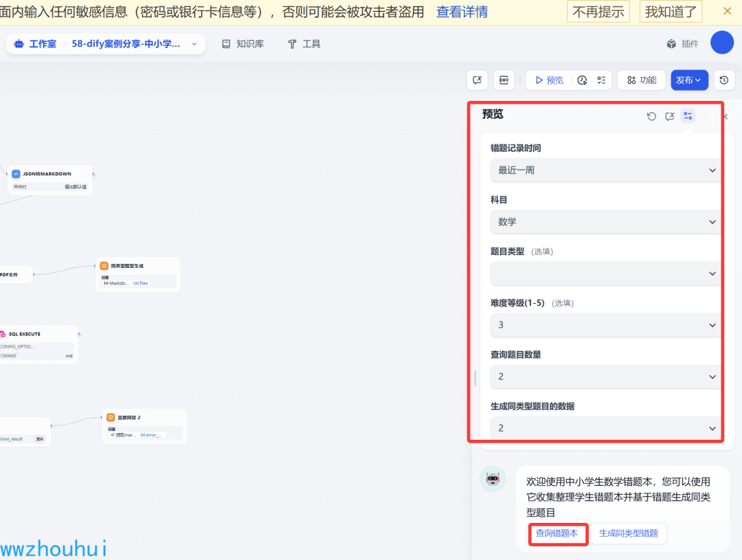Click the 生成同类型错题 suggestion button
This screenshot has width=742, height=560.
[x=629, y=533]
